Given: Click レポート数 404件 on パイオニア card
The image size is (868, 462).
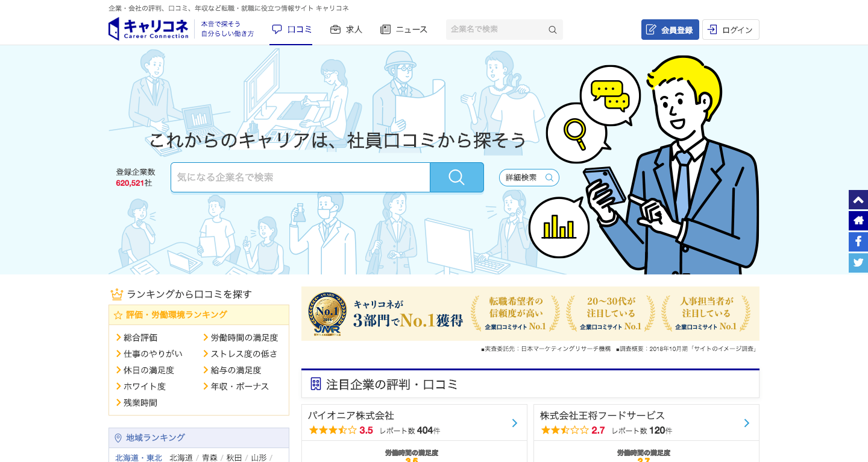Looking at the screenshot, I should (x=410, y=431).
